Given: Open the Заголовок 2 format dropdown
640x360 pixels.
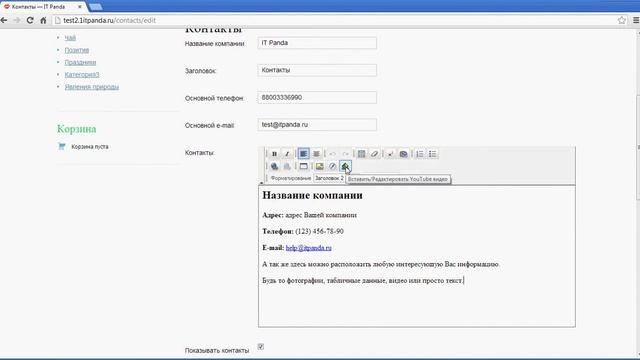Looking at the screenshot, I should (x=329, y=178).
